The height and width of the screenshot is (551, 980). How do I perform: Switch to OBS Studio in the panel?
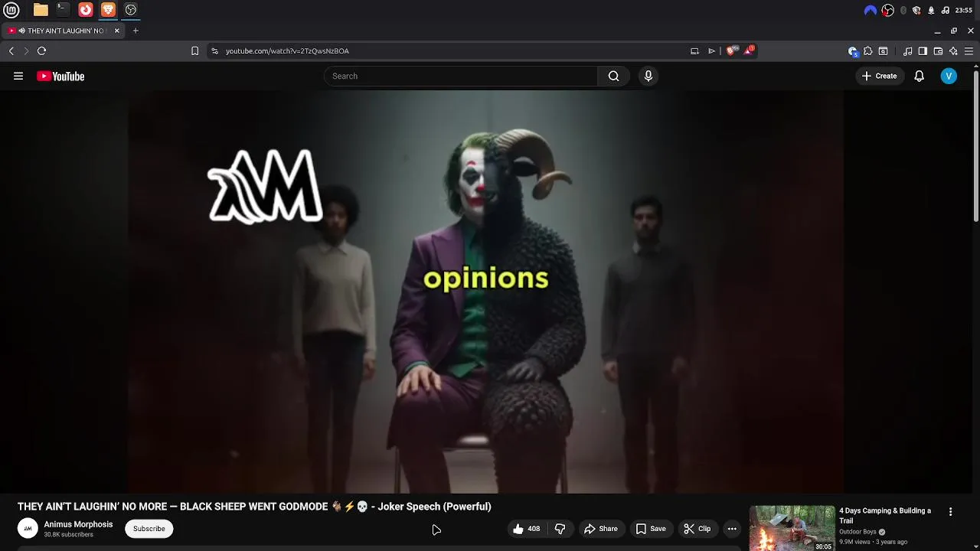point(131,10)
